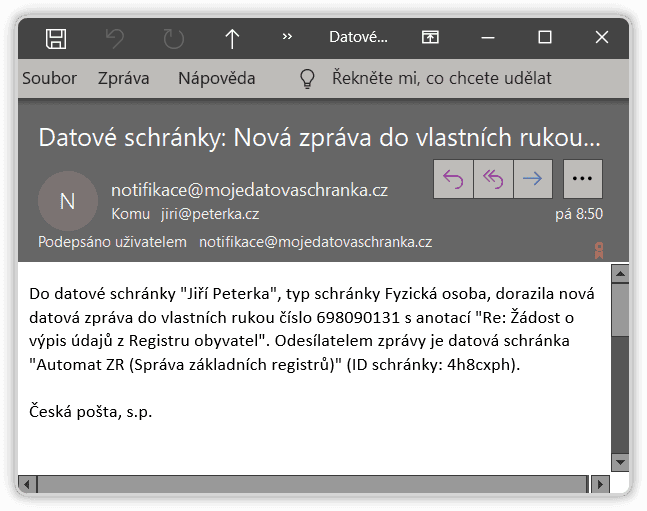Click the 'Česká pošta, s.p.' signature line

point(91,412)
